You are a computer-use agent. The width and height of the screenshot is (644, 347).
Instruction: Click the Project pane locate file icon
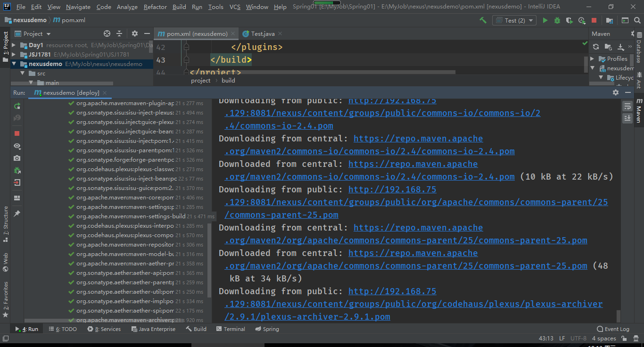click(107, 33)
